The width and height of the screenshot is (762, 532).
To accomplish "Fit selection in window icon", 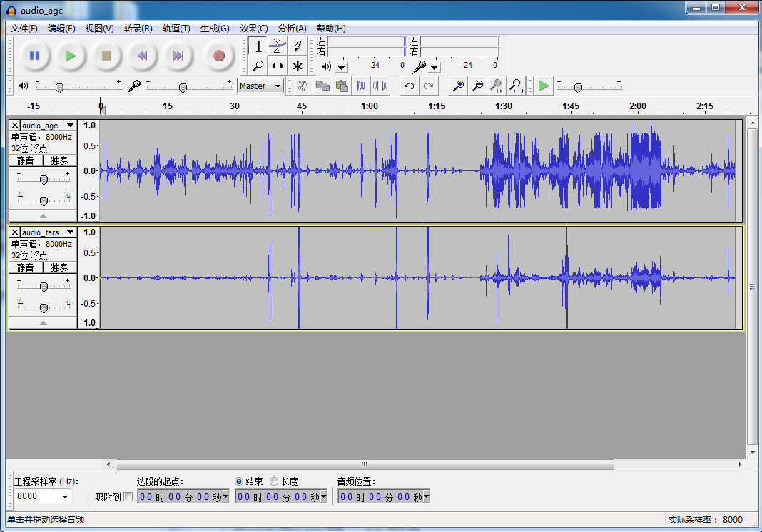I will click(x=496, y=86).
